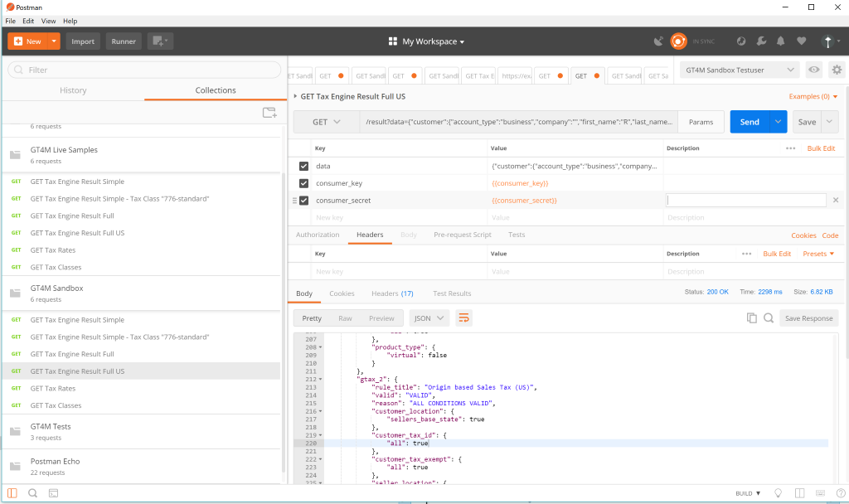The height and width of the screenshot is (504, 849).
Task: Uncheck the data parameter checkbox
Action: click(x=303, y=166)
